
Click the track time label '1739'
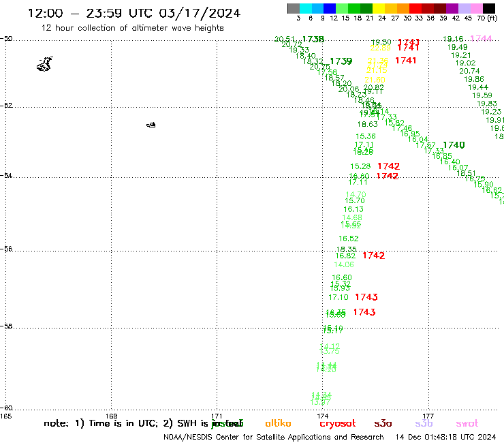(341, 61)
